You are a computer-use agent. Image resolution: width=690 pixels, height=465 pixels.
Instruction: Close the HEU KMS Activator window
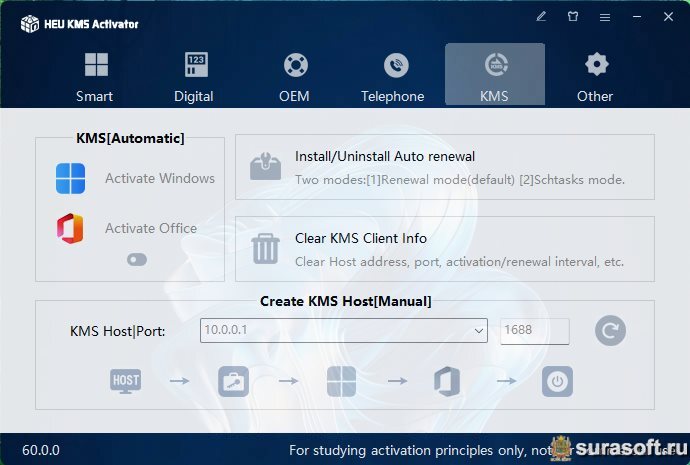pos(668,17)
